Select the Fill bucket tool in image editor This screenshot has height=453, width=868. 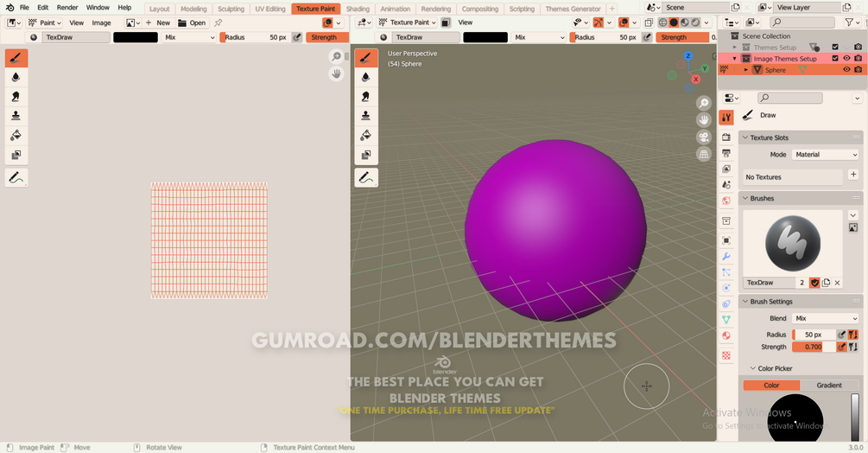16,135
